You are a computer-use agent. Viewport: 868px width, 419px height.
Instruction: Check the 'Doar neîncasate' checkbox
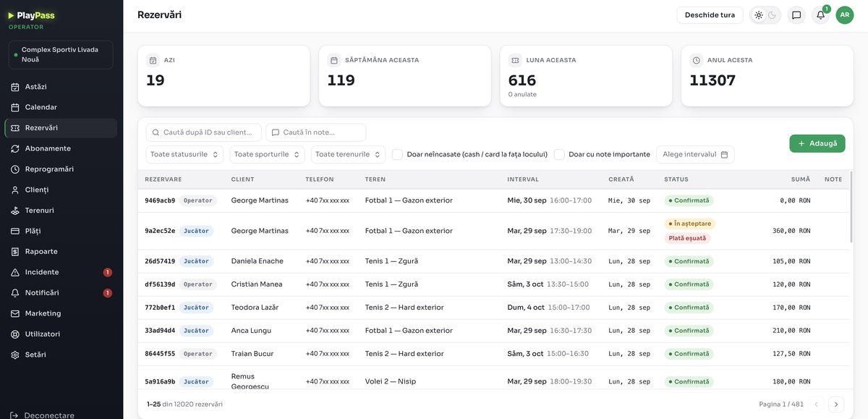(397, 154)
